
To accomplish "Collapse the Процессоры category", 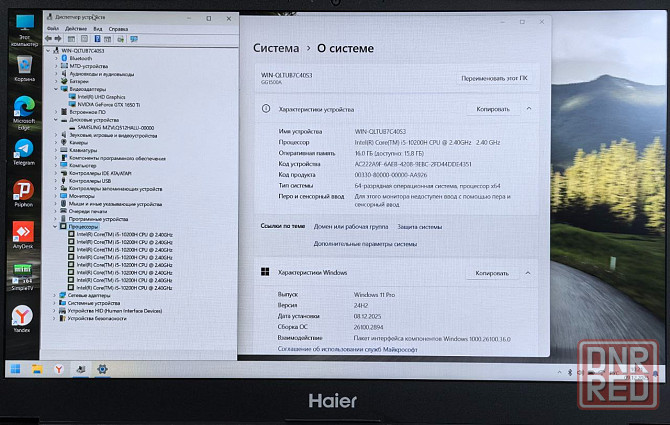I will 55,227.
